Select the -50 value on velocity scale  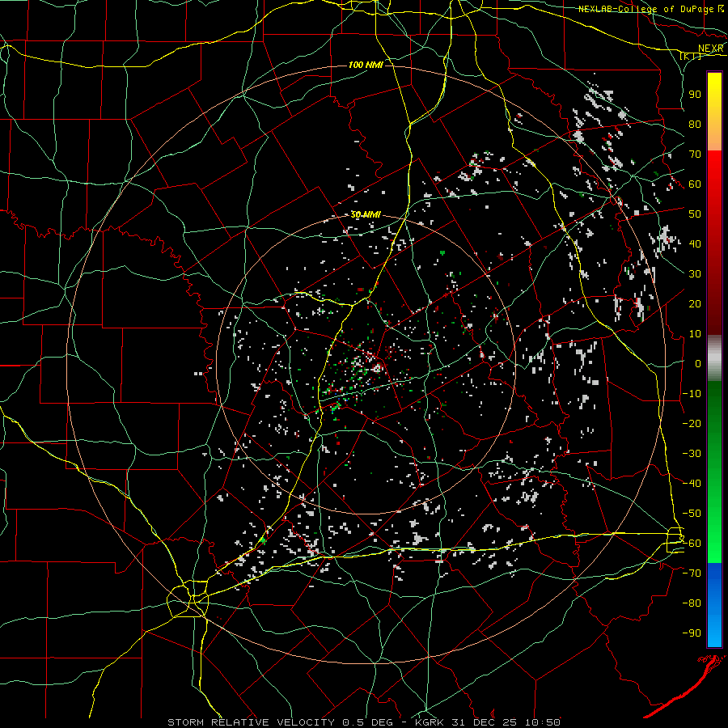point(692,514)
